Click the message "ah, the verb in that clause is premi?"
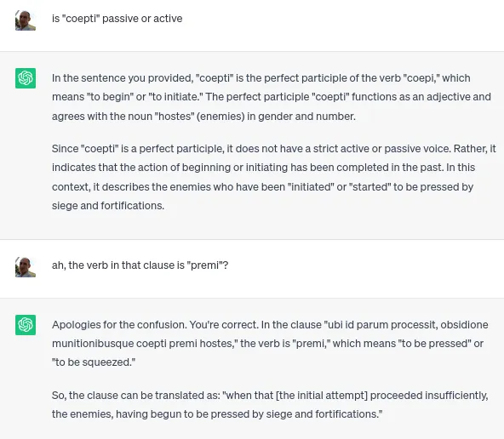Image resolution: width=504 pixels, height=439 pixels. pos(140,265)
